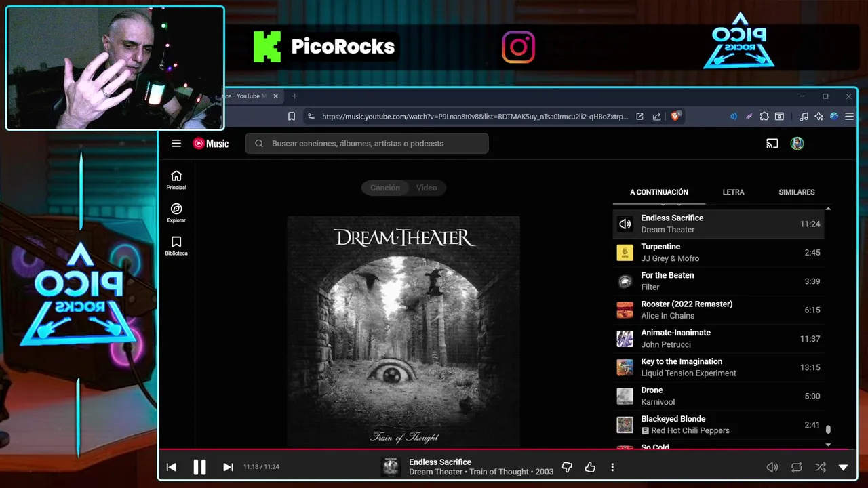This screenshot has width=868, height=488.
Task: Toggle repeat mode in the player
Action: tap(797, 467)
